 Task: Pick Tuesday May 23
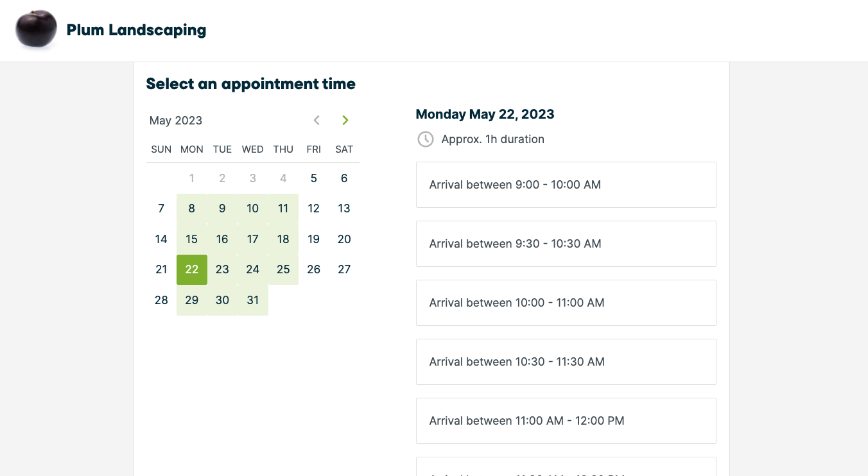pos(222,269)
